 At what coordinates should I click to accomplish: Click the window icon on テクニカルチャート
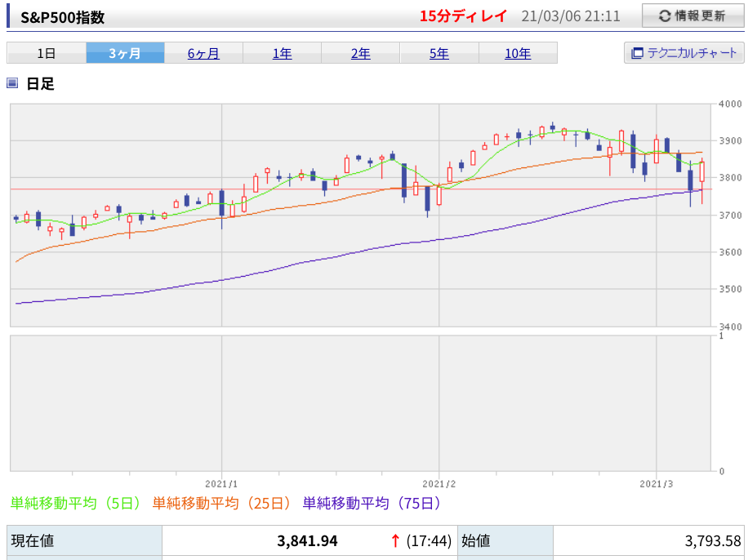[x=637, y=53]
